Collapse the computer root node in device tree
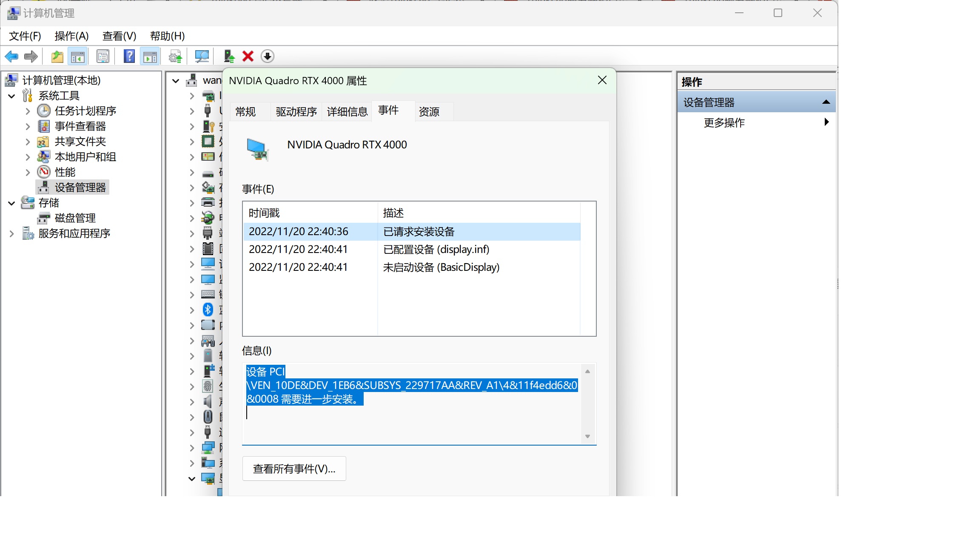The height and width of the screenshot is (551, 980). (x=176, y=81)
